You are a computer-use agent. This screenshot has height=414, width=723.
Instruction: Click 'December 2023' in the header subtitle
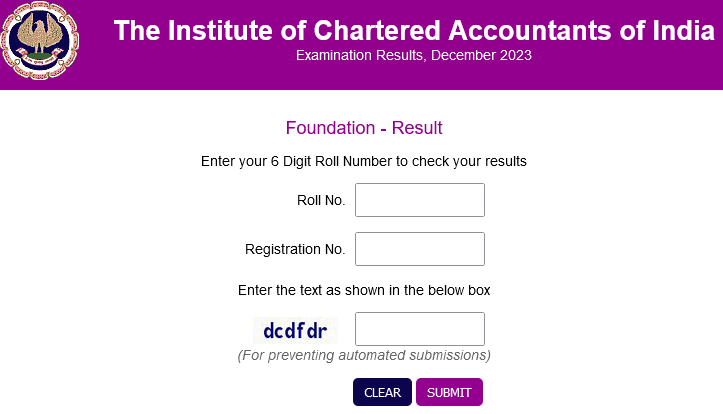pyautogui.click(x=481, y=55)
